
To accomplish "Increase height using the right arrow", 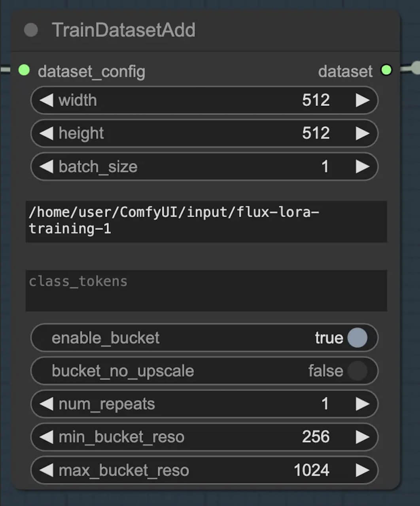I will pos(362,134).
